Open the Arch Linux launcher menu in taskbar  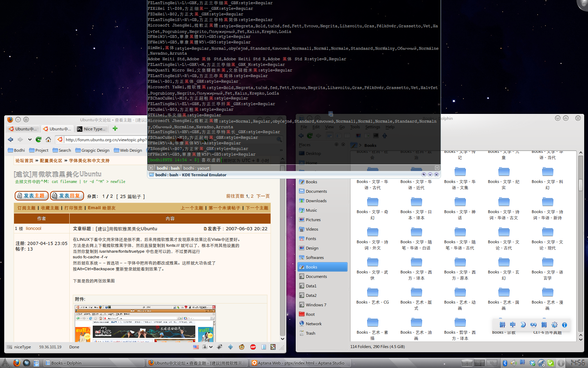(x=5, y=363)
